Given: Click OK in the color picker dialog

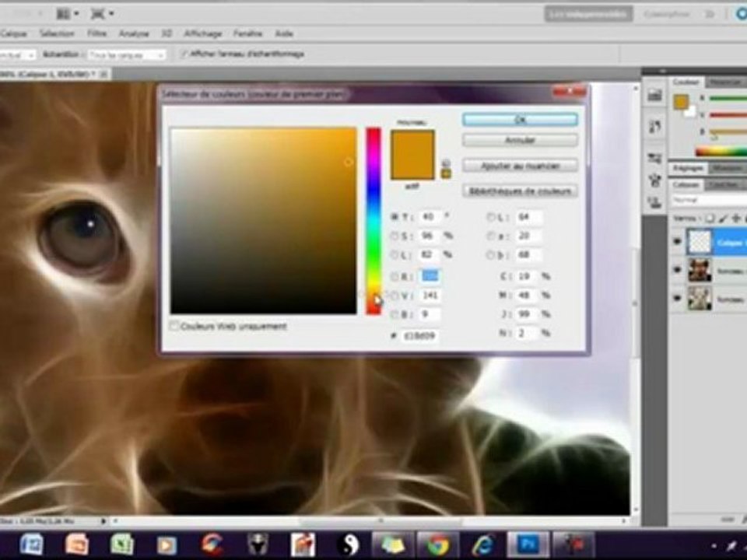Looking at the screenshot, I should [x=521, y=119].
